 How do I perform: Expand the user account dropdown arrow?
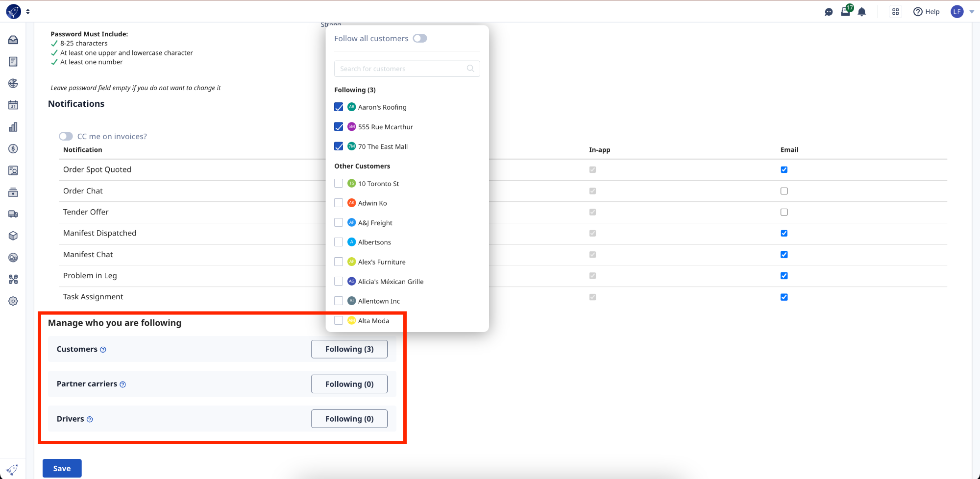coord(972,12)
